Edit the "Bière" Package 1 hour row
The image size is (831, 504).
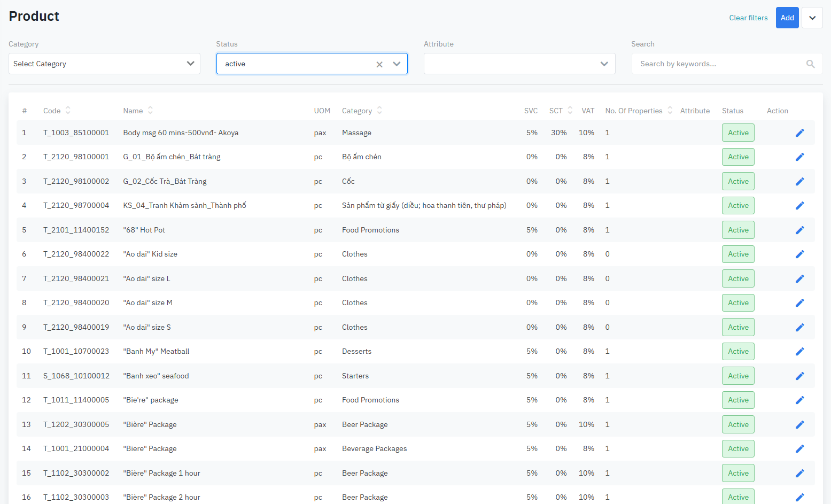click(x=799, y=473)
